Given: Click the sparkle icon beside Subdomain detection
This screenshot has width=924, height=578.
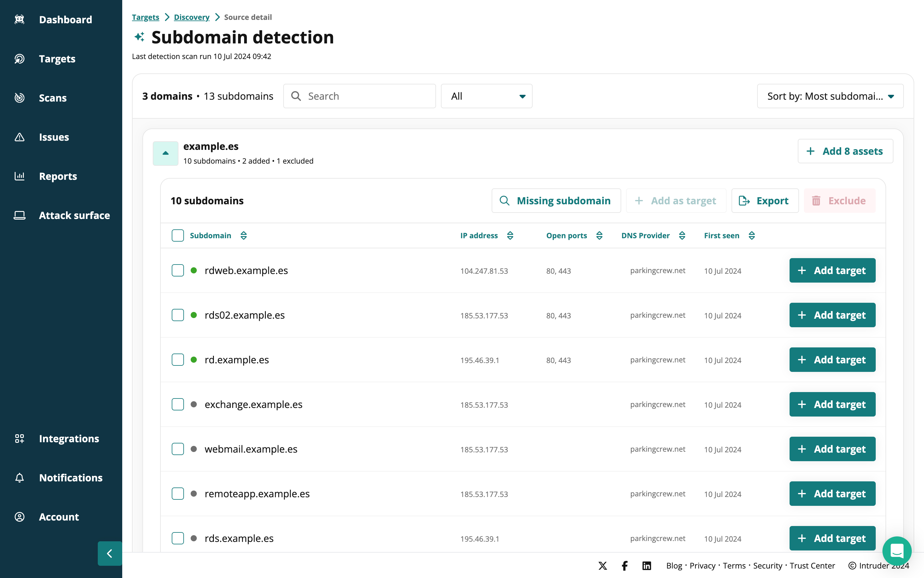Looking at the screenshot, I should click(139, 37).
